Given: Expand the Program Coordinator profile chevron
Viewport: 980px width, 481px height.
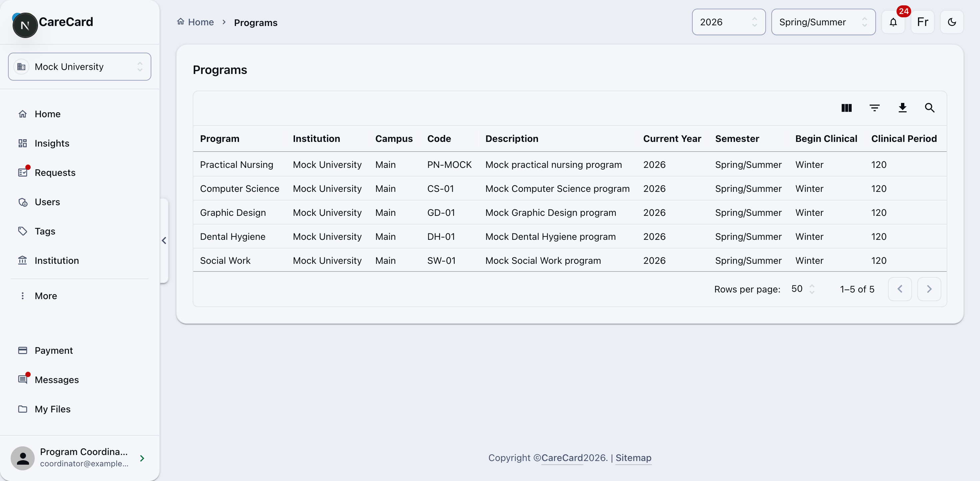Looking at the screenshot, I should point(142,459).
